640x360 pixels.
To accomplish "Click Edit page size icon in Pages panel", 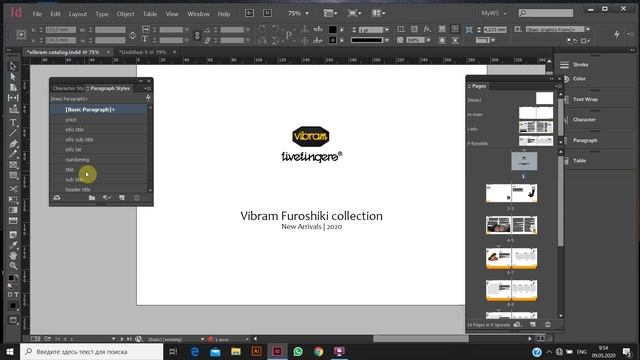I will click(518, 324).
